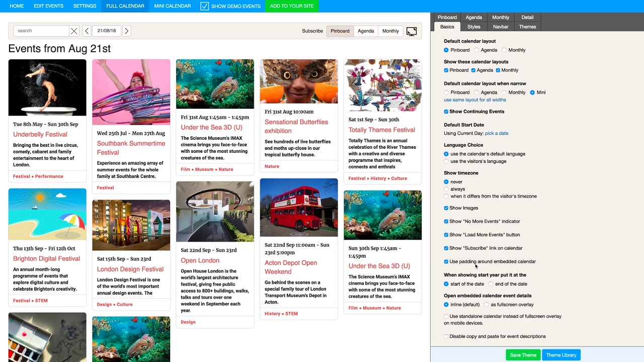
Task: Clear search with the X icon
Action: point(74,31)
